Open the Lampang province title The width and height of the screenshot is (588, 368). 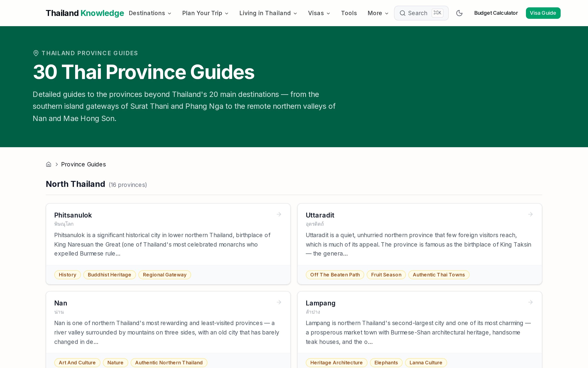[x=321, y=303]
